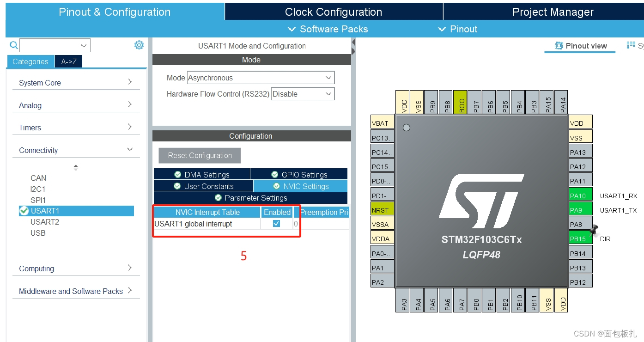Expand the System Core category
The width and height of the screenshot is (644, 342).
76,82
